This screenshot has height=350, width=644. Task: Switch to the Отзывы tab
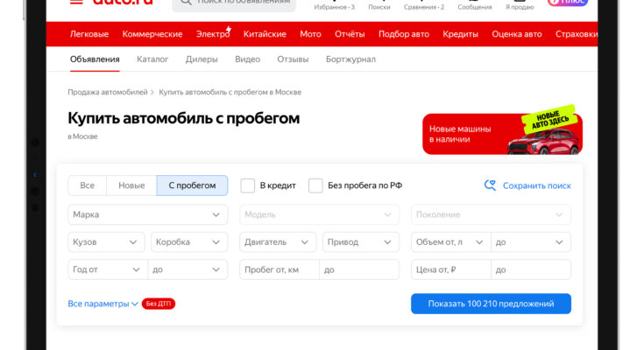[x=293, y=59]
